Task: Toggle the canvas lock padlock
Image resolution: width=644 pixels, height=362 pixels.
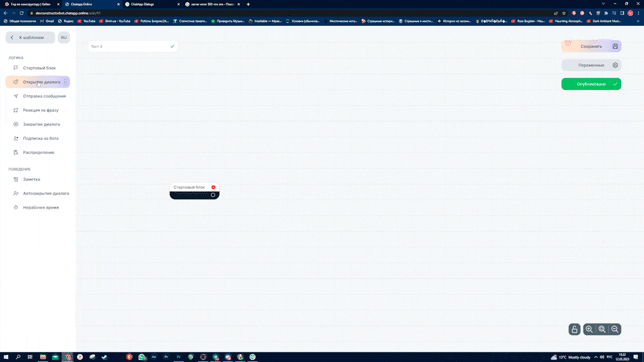Action: 574,329
